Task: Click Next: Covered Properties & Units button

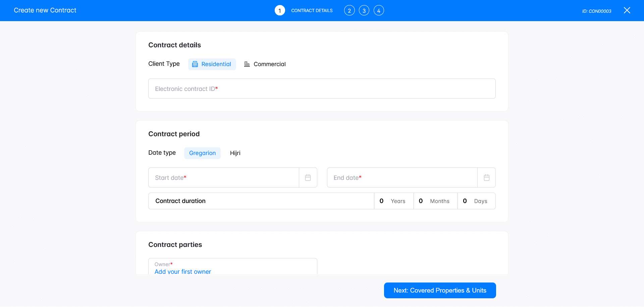Action: [440, 290]
